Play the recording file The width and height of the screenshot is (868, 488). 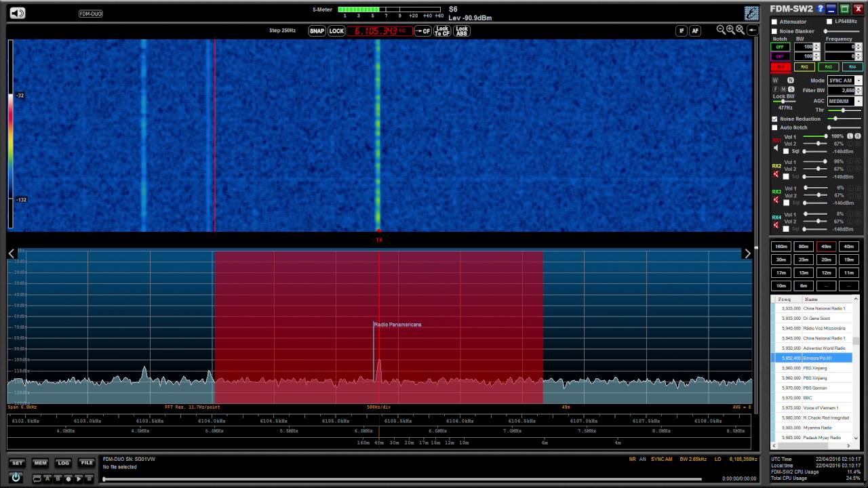[79, 479]
